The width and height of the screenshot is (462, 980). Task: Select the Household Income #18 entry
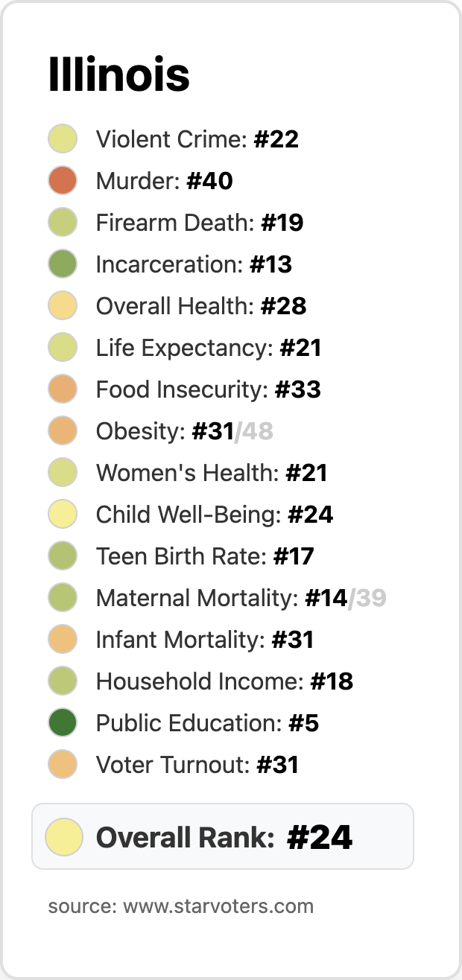[224, 681]
